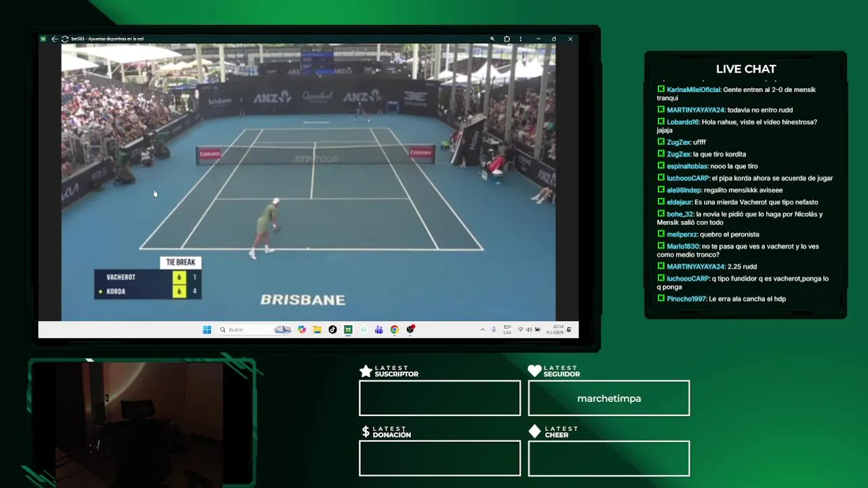Click the diamond icon by LATEST CHEER

coord(534,432)
